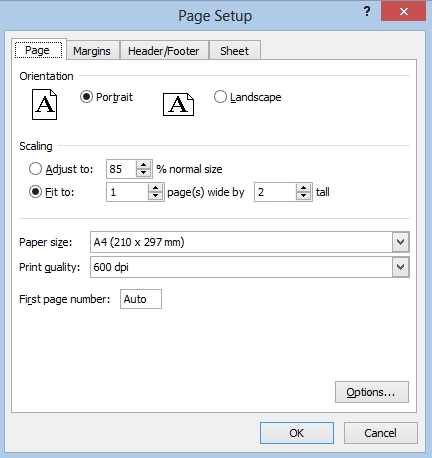Click the pages wide input field
Screen dimensions: 432x458
[127, 192]
